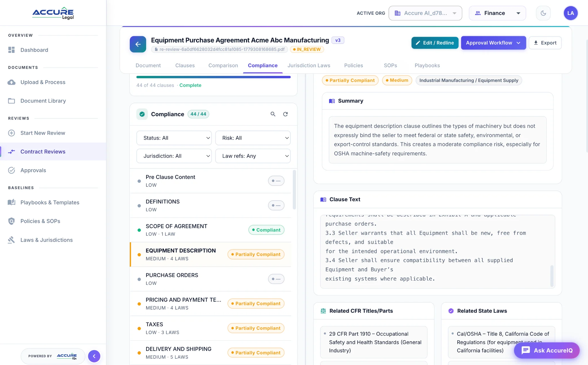
Task: Open the Status: All filter
Action: point(174,138)
